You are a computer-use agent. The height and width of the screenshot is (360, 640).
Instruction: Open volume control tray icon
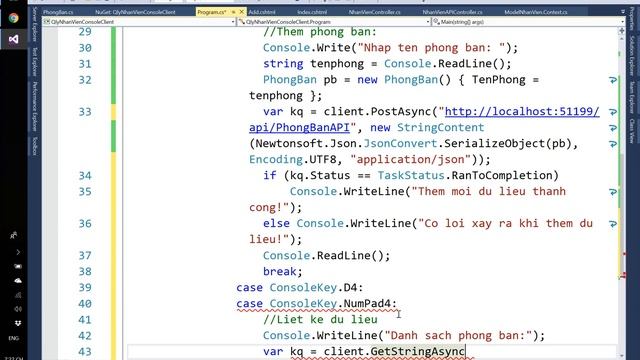point(18,309)
